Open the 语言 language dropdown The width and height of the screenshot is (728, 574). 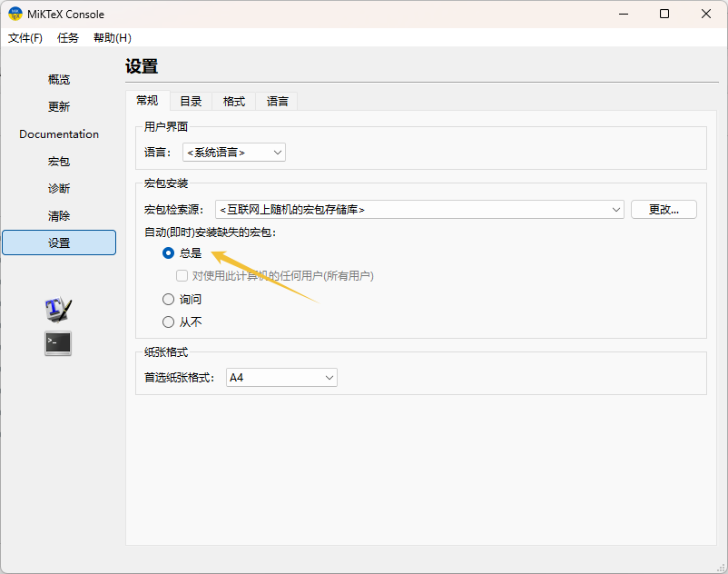pyautogui.click(x=234, y=153)
